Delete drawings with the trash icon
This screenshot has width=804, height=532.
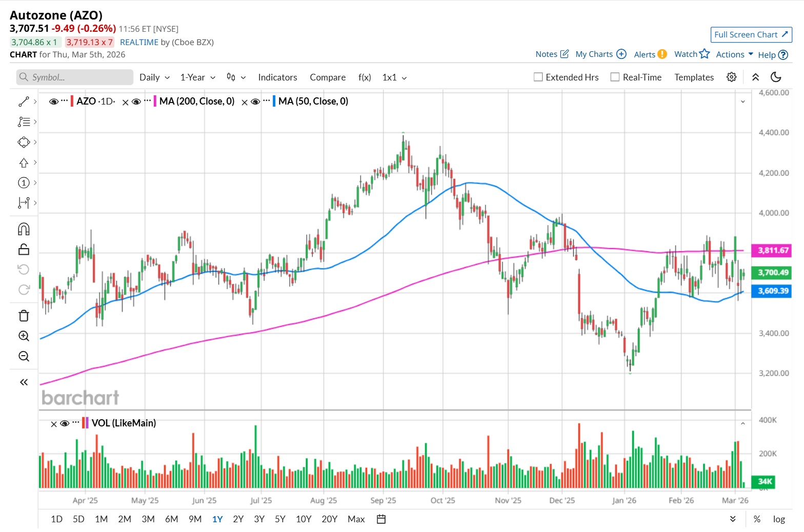click(24, 316)
